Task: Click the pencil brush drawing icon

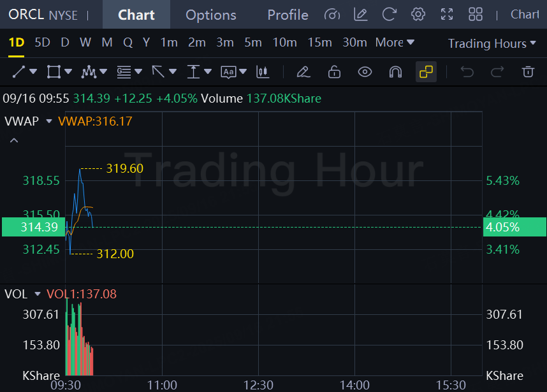Action: (x=303, y=72)
